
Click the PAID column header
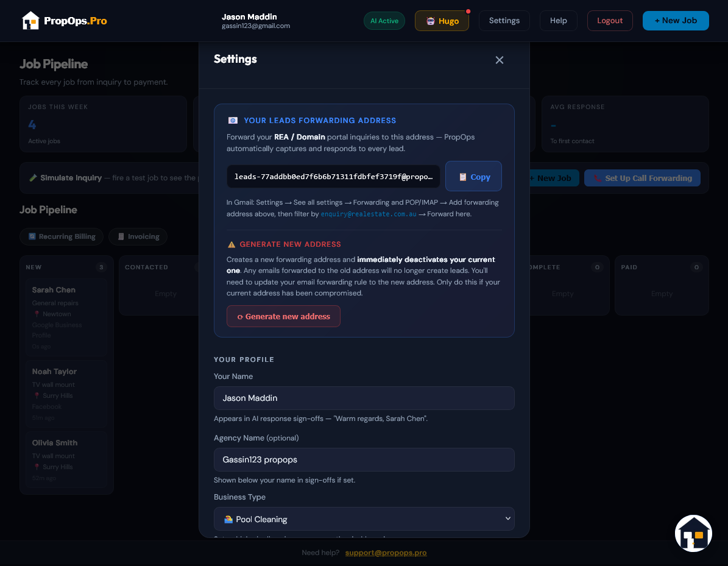(x=629, y=267)
